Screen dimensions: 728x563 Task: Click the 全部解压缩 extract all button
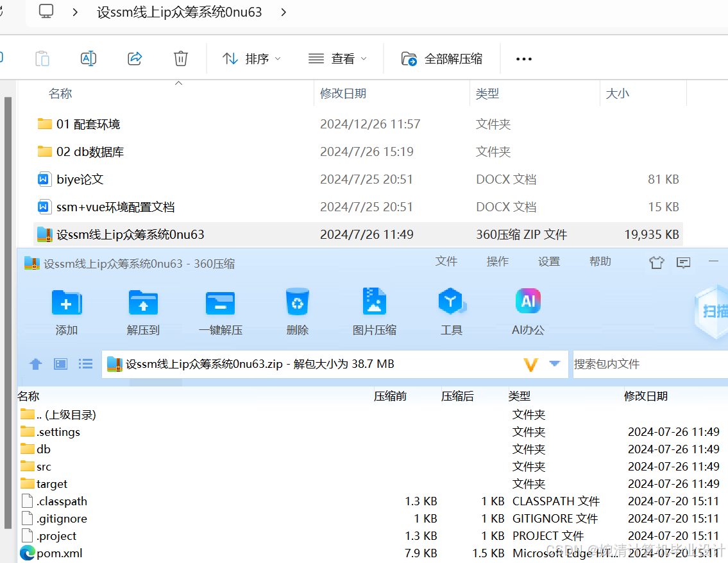coord(441,59)
